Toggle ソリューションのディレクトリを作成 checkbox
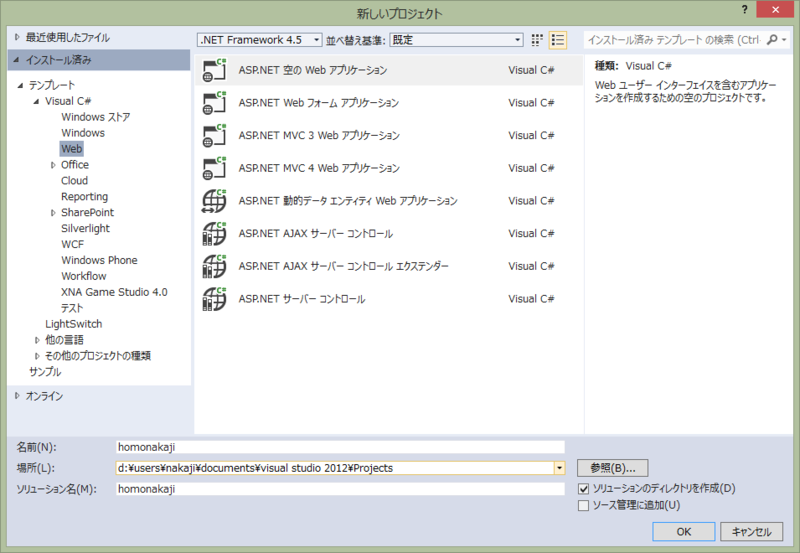 pos(583,489)
